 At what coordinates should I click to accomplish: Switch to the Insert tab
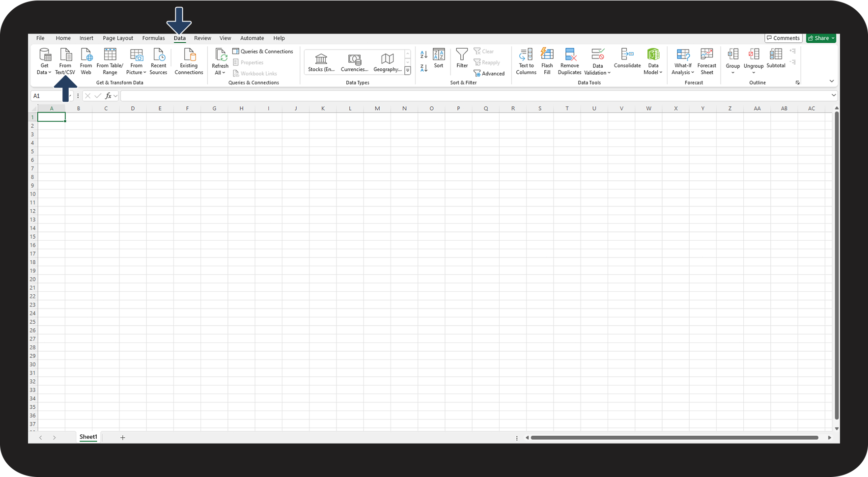coord(86,38)
